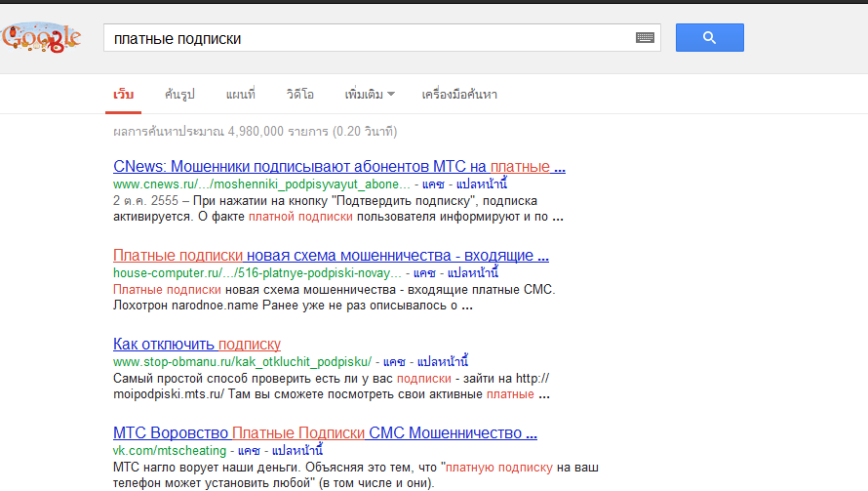
Task: Click the www.cnews.ru green URL text
Action: click(x=261, y=184)
